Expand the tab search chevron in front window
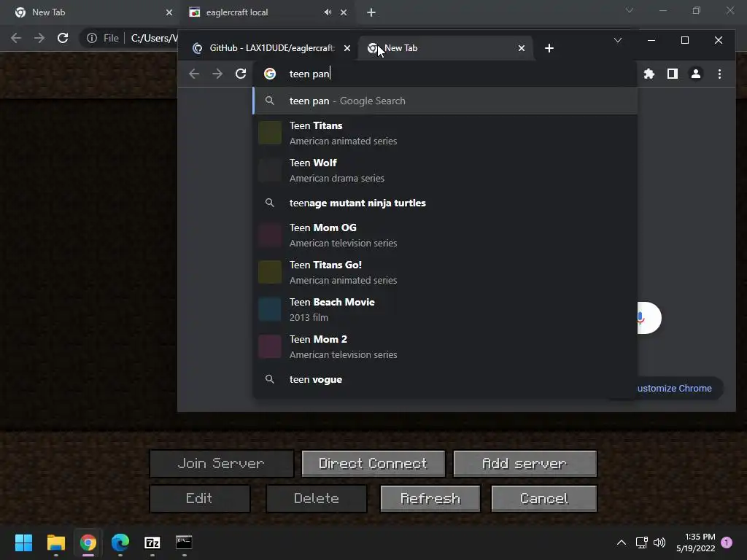 point(618,40)
